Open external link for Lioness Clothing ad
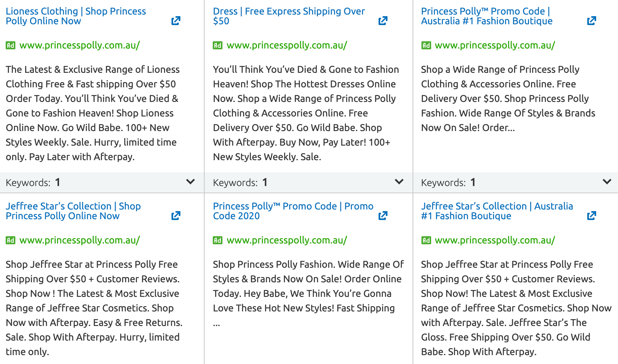The height and width of the screenshot is (364, 618). point(176,21)
